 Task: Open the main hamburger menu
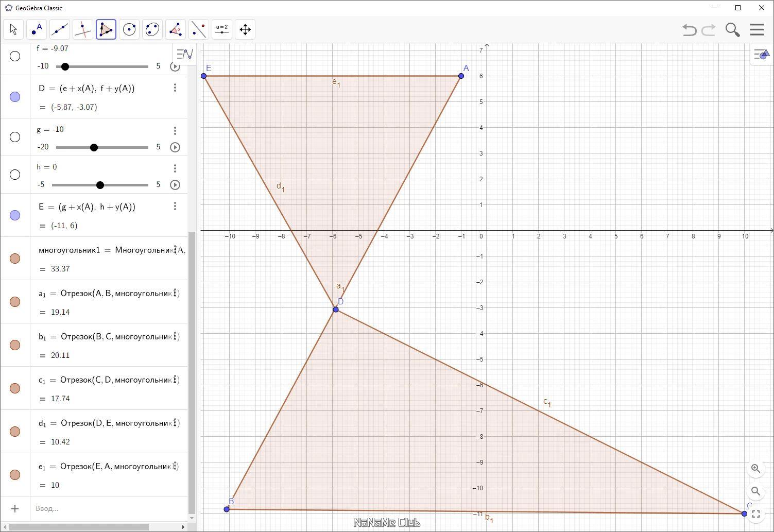[x=756, y=29]
